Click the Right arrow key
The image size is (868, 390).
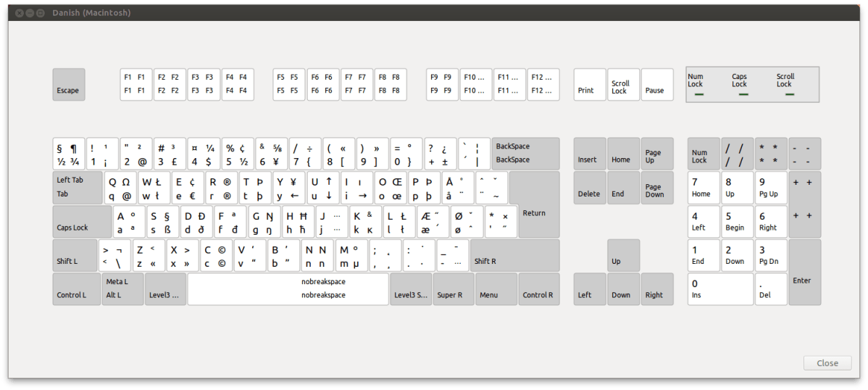tap(658, 289)
